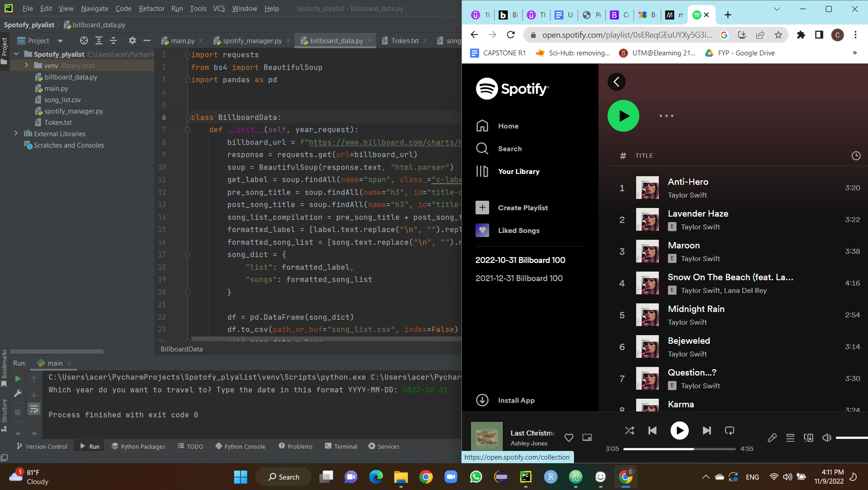Open the CAPSTONE R1 bookmark
The width and height of the screenshot is (868, 490).
coord(498,53)
